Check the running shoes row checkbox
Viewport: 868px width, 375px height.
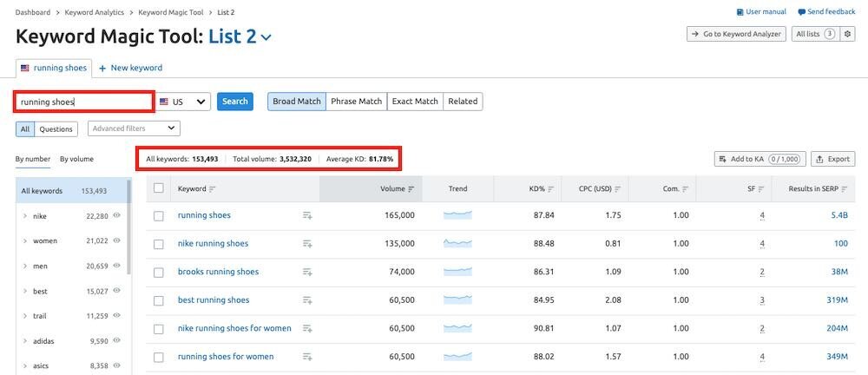click(159, 216)
